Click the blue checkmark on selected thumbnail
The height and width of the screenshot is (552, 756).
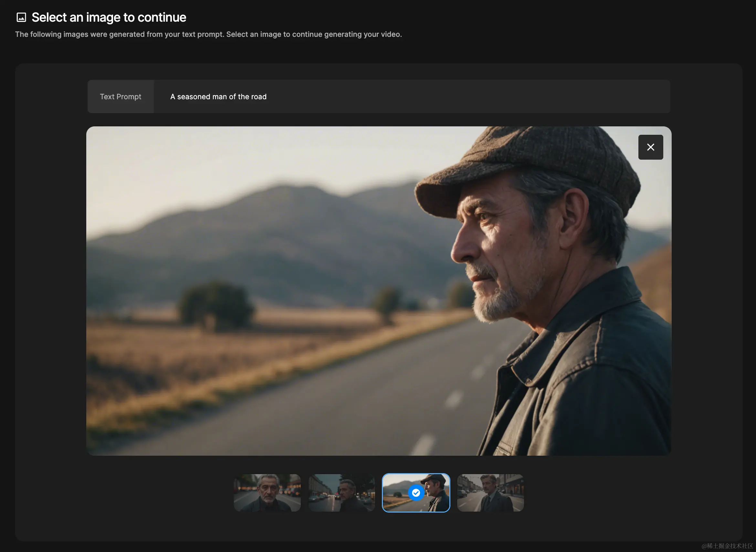(x=416, y=493)
